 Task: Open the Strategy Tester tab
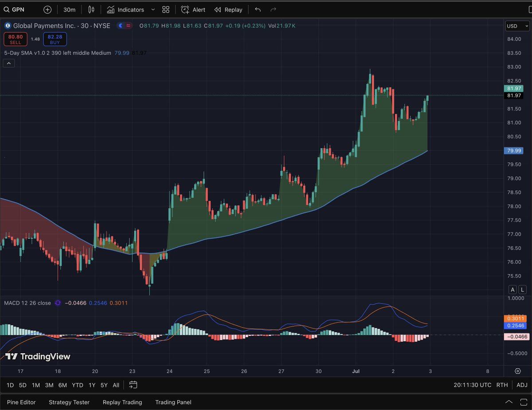click(x=69, y=402)
